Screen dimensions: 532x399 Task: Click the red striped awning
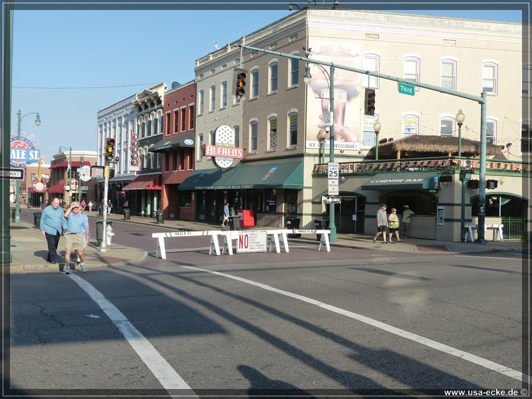(141, 182)
